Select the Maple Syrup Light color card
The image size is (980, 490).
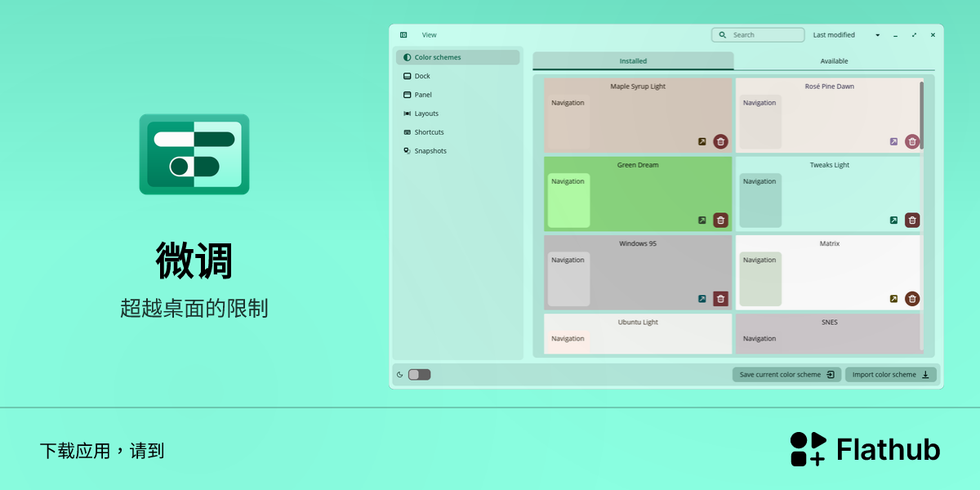pyautogui.click(x=638, y=115)
